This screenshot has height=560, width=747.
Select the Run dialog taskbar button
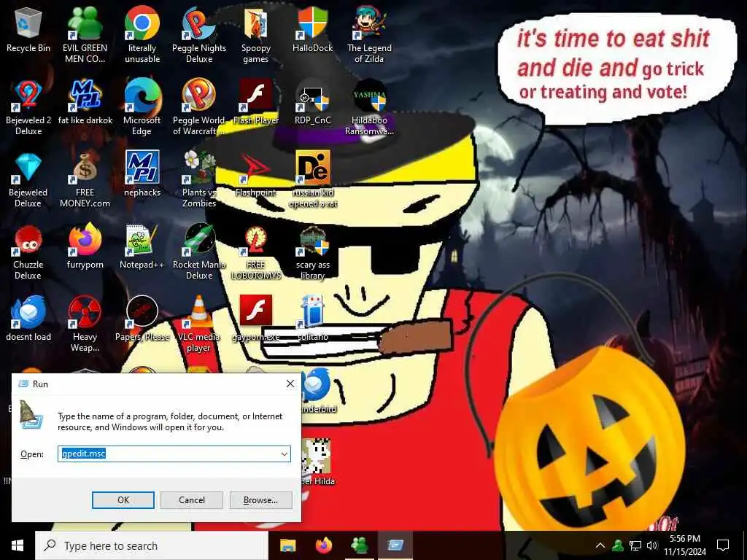click(395, 545)
